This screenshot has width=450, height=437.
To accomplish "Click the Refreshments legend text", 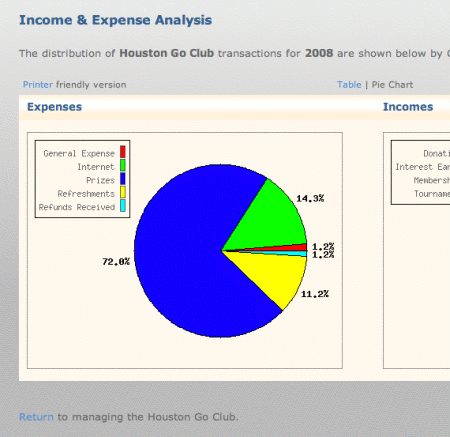I will (x=86, y=194).
